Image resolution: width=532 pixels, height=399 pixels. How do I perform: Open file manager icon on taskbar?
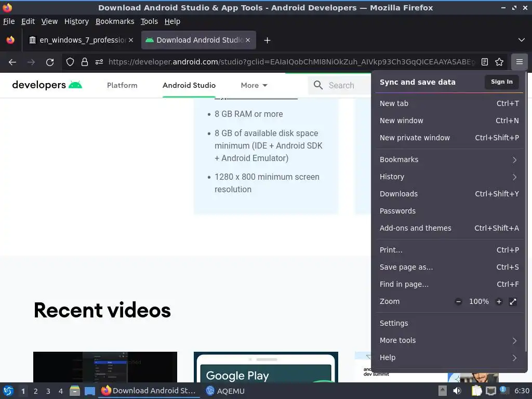click(x=75, y=391)
